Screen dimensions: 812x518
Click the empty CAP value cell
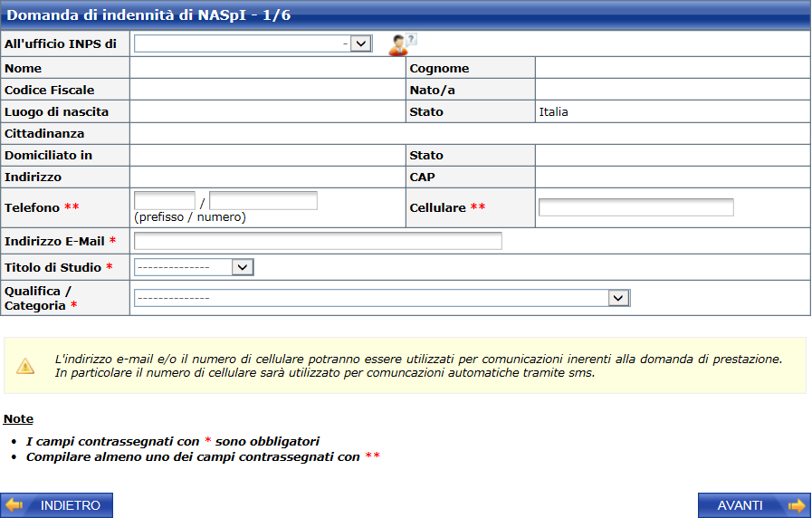point(672,177)
